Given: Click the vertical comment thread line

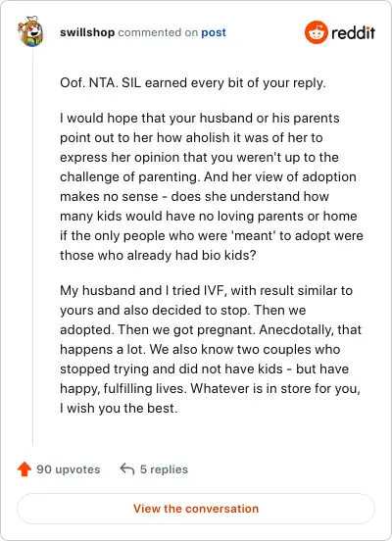Looking at the screenshot, I should point(32,249).
